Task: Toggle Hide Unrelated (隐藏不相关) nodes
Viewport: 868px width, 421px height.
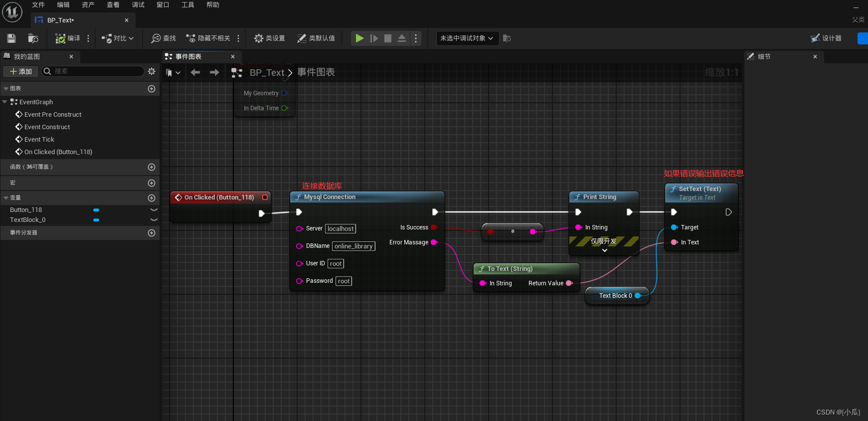Action: pyautogui.click(x=208, y=38)
